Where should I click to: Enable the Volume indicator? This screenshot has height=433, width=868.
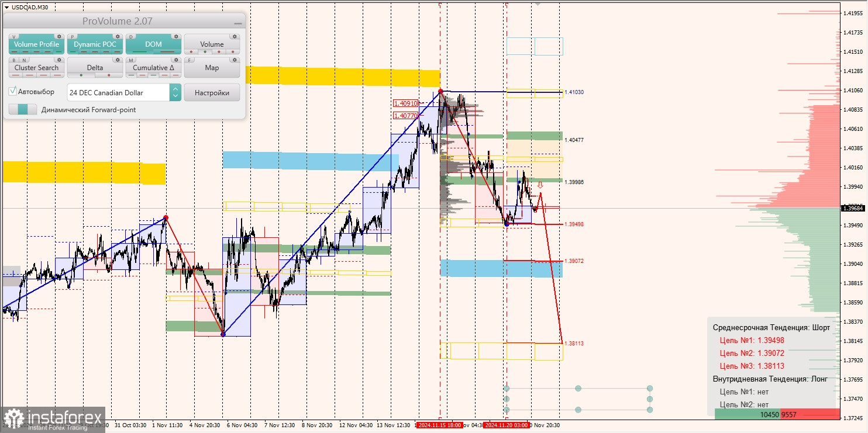tap(212, 44)
